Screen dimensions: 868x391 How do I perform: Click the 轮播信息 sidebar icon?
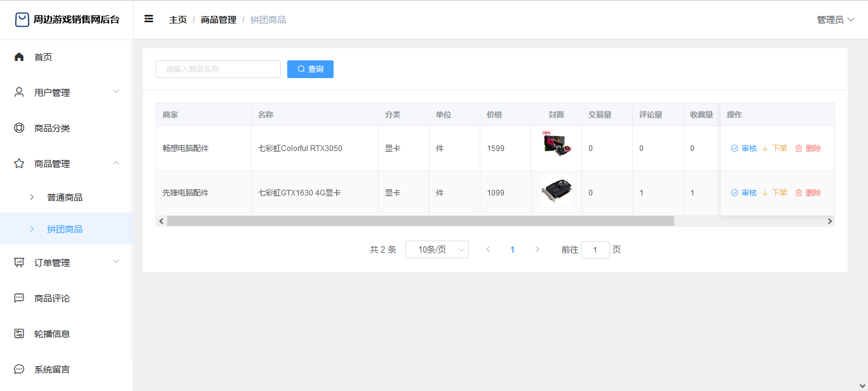(19, 334)
